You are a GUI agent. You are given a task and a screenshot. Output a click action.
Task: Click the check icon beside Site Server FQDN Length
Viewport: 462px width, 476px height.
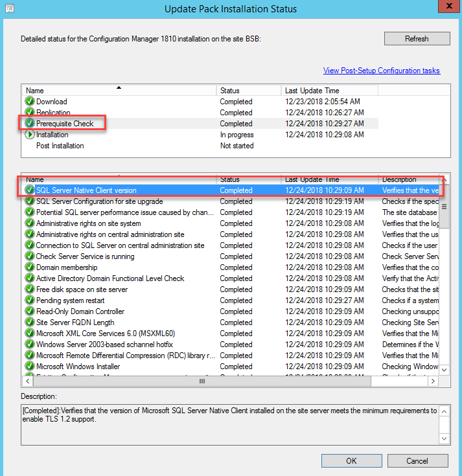point(29,323)
